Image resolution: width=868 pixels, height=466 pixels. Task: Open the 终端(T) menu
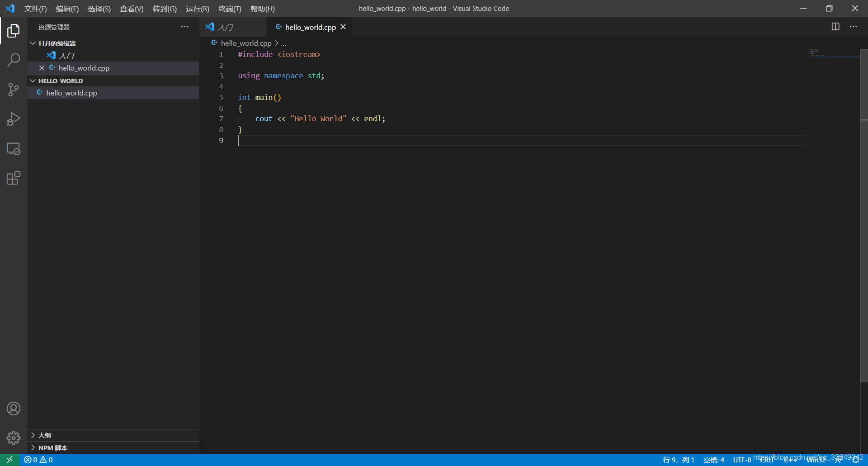tap(230, 9)
